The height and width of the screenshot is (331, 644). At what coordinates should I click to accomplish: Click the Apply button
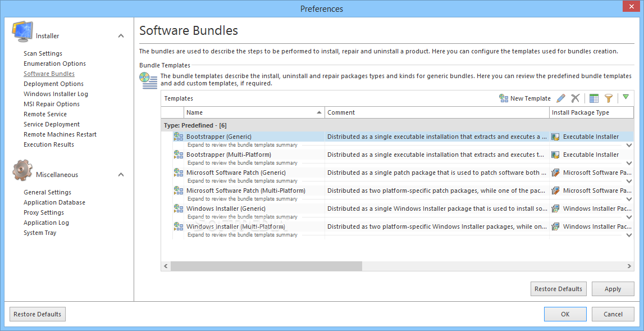click(x=613, y=289)
